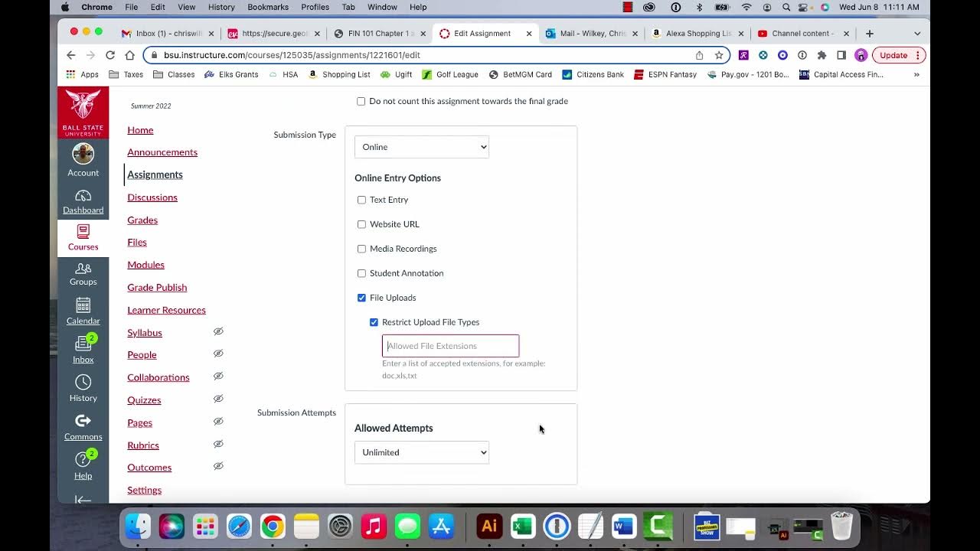Open the Taxes bookmark folder
Viewport: 980px width, 551px height.
click(126, 74)
